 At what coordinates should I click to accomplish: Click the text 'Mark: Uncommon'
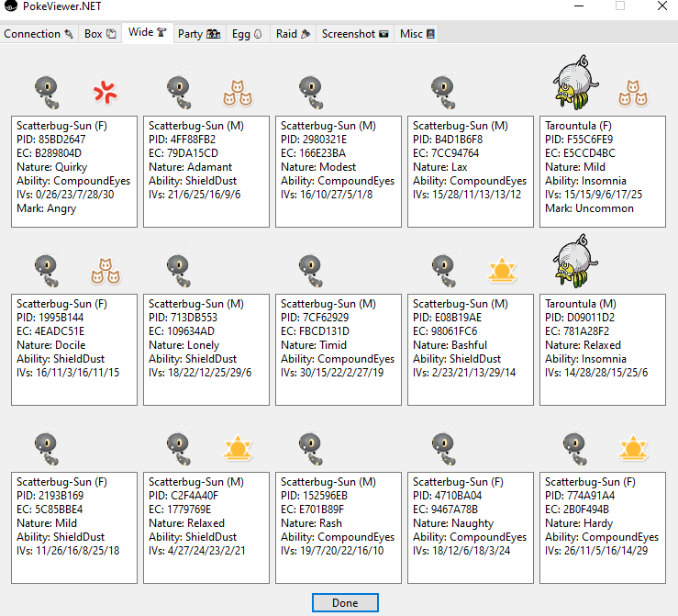point(589,208)
